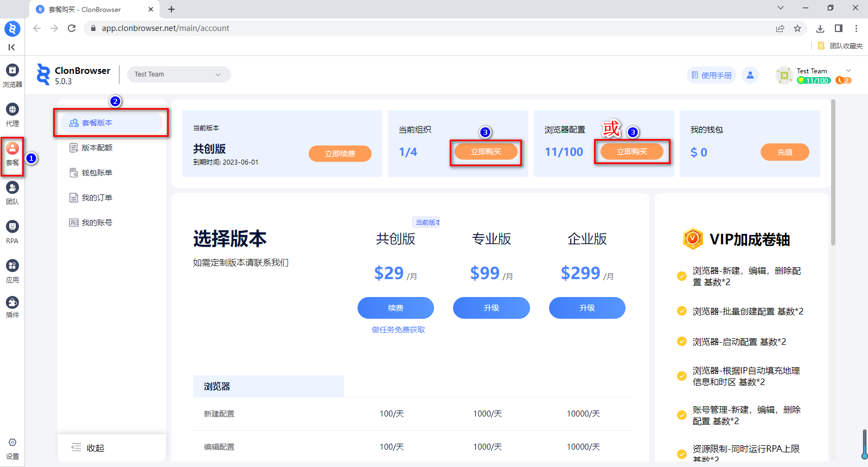868x467 pixels.
Task: Open the browser three-dot menu
Action: 857,28
